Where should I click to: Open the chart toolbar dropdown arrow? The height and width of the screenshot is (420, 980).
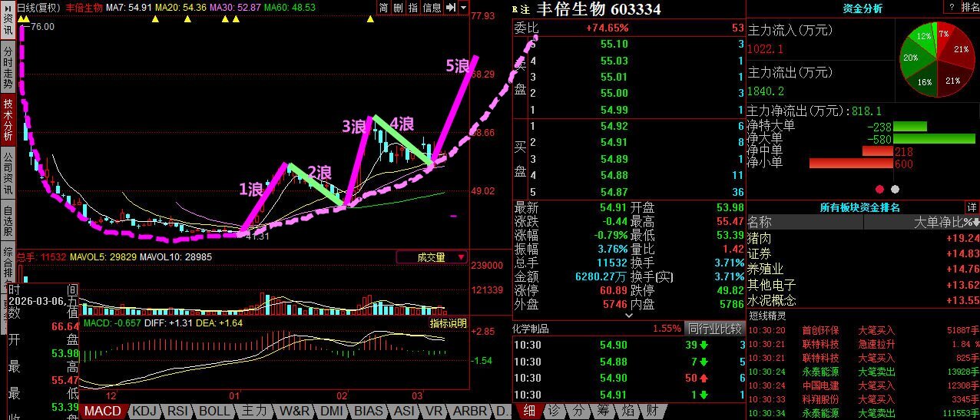(463, 8)
